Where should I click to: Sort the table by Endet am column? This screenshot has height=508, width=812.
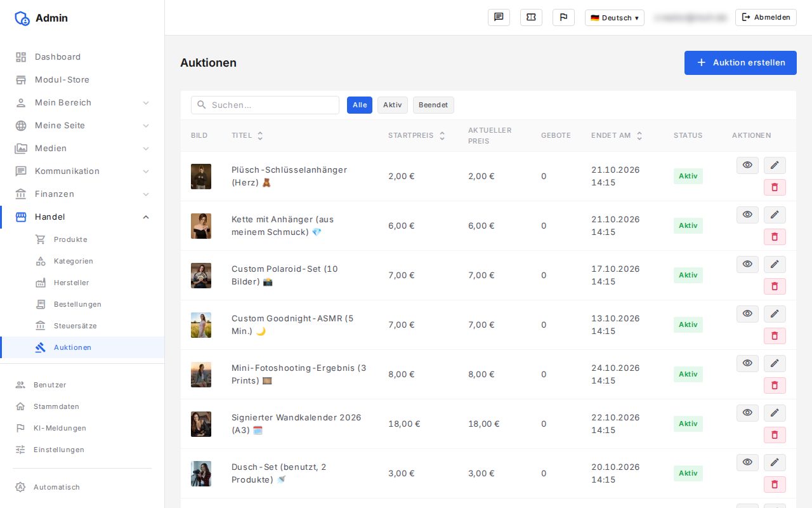tap(617, 135)
